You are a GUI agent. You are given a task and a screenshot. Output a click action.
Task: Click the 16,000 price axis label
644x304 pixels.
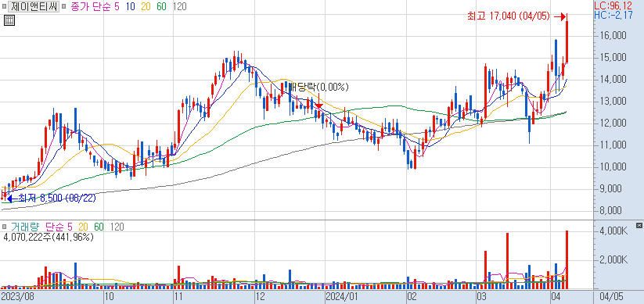[x=613, y=36]
